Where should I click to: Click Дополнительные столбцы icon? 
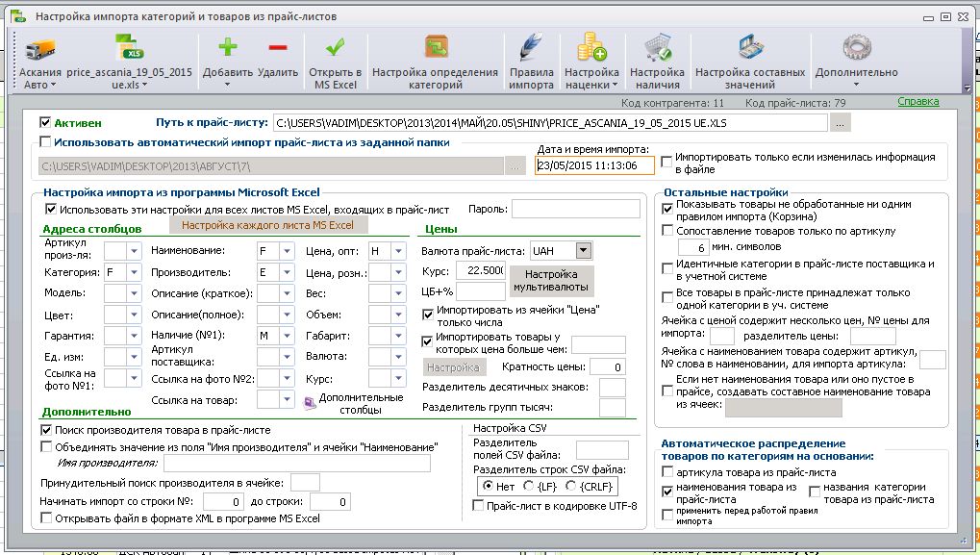pyautogui.click(x=310, y=404)
